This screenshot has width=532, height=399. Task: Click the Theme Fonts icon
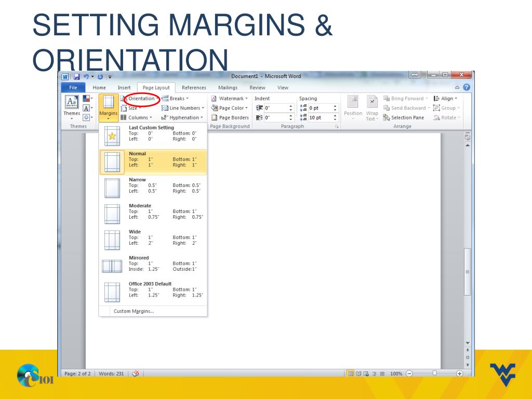[86, 108]
